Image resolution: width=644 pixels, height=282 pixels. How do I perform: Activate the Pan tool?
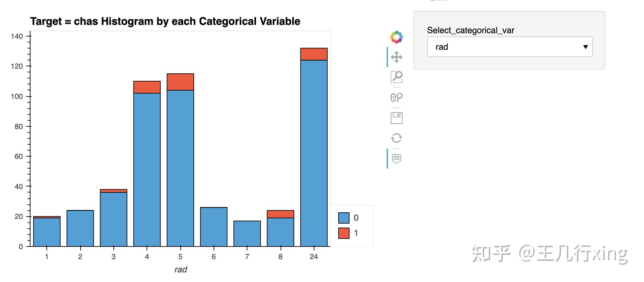(x=396, y=57)
